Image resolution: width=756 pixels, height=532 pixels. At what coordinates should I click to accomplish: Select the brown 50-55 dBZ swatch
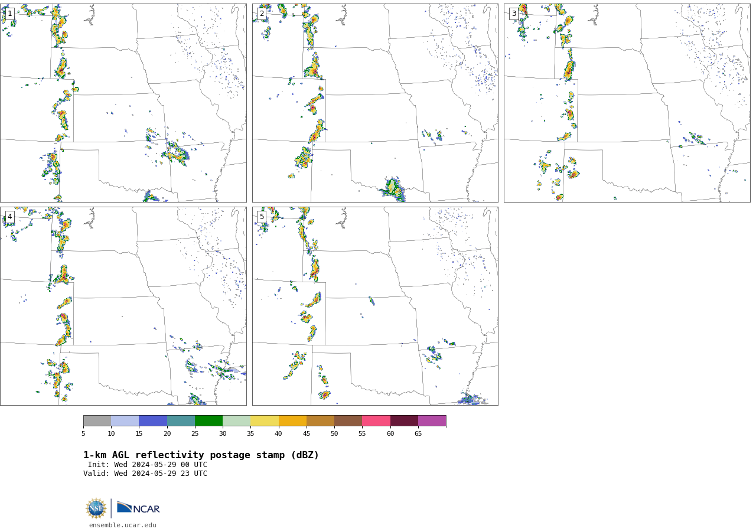tap(348, 421)
